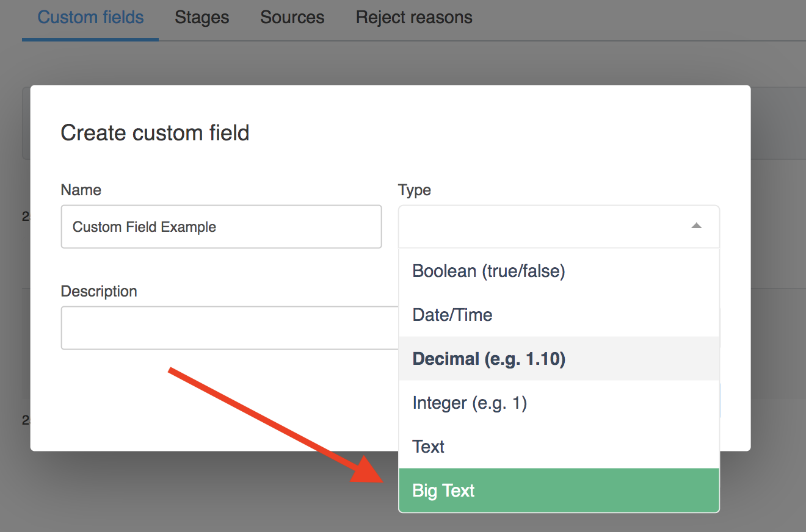Go to the Sources tab
806x532 pixels.
tap(292, 17)
